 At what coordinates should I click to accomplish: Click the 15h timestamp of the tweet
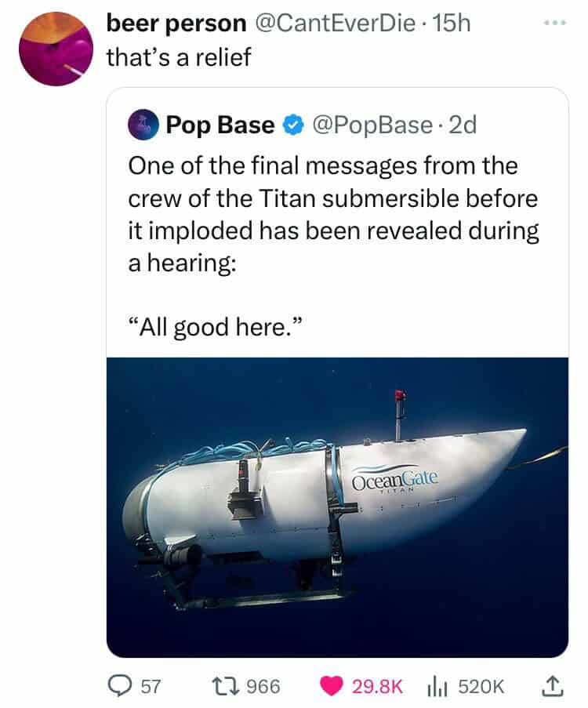pos(451,23)
